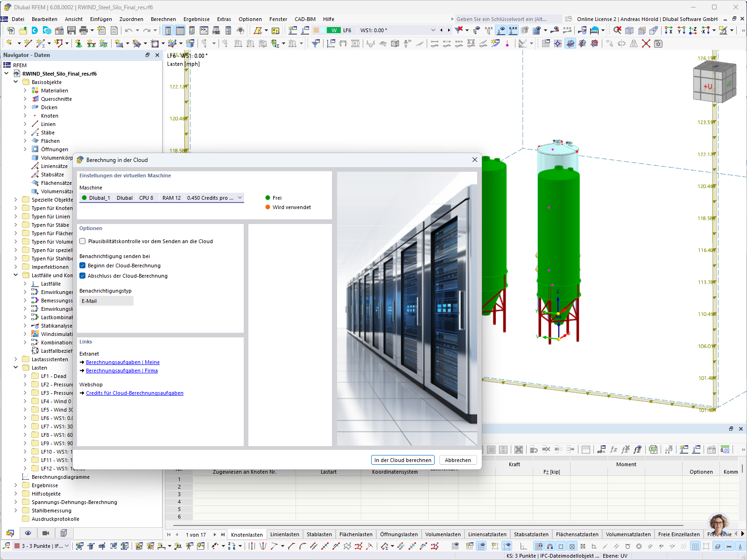Click the green W wind color swatch

point(333,30)
